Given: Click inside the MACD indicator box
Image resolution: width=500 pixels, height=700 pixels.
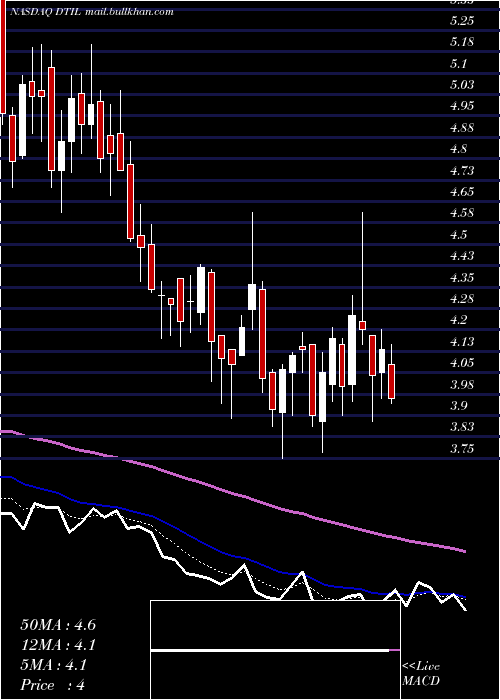Looking at the screenshot, I should click(275, 650).
